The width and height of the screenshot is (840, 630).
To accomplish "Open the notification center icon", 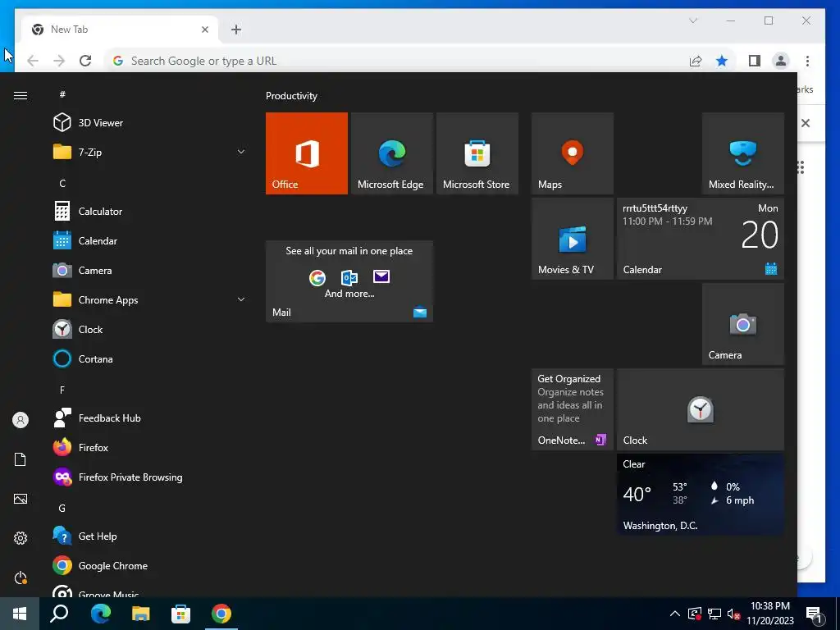I will [815, 614].
